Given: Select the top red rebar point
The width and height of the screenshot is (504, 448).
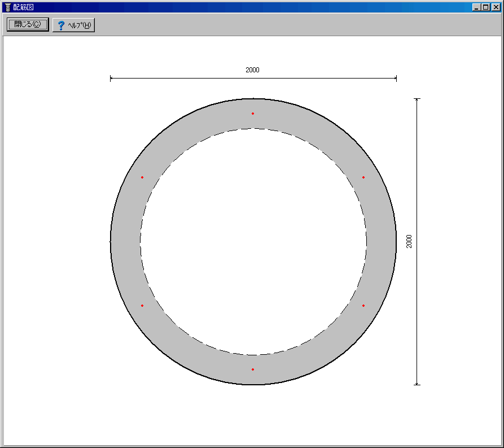Looking at the screenshot, I should pos(253,114).
